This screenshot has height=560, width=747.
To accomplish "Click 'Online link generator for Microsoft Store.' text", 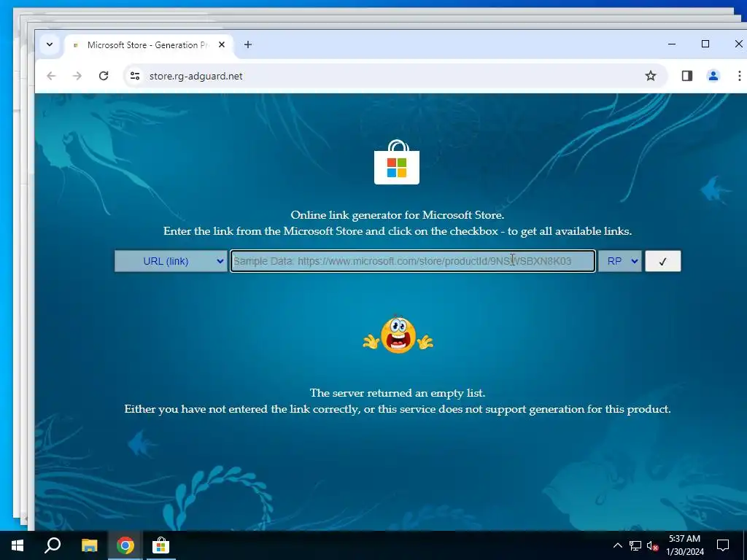I will [398, 215].
